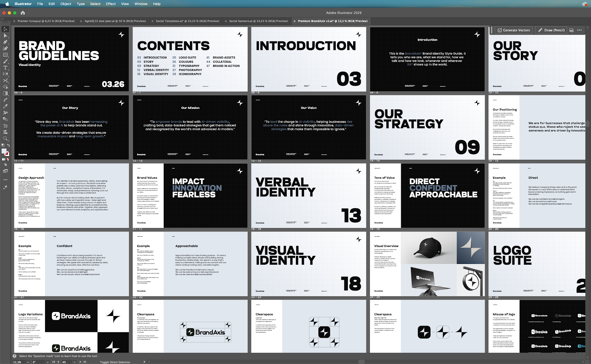Click the Stroke color swatch
591x364 pixels.
(x=7, y=154)
